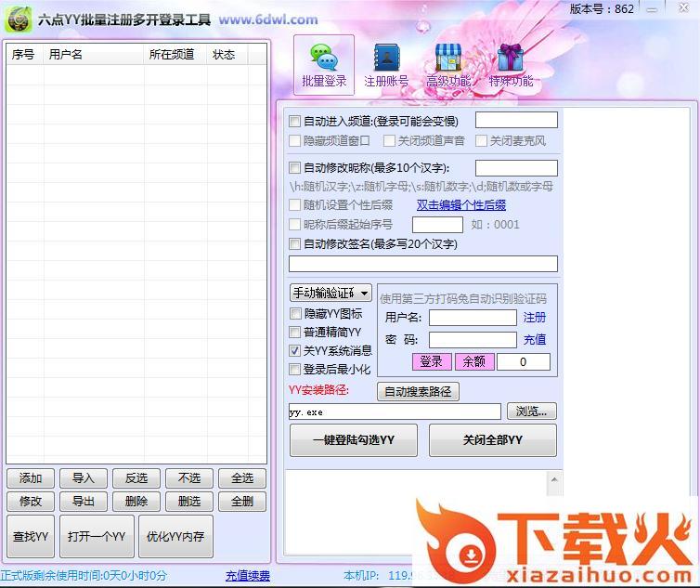Open the 批量登录 chat bubbles tab
Screen dimensions: 700x588
pyautogui.click(x=324, y=65)
